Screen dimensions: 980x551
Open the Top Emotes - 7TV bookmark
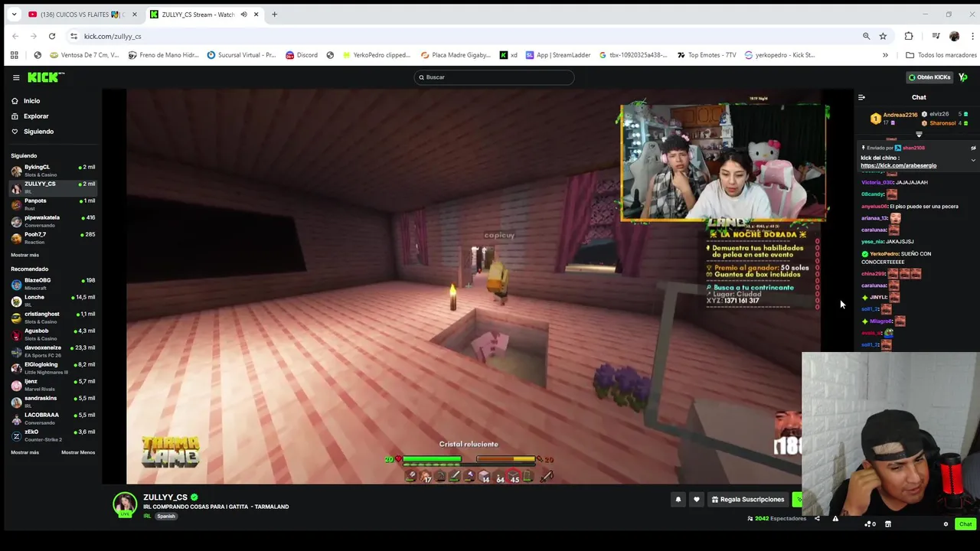click(707, 55)
